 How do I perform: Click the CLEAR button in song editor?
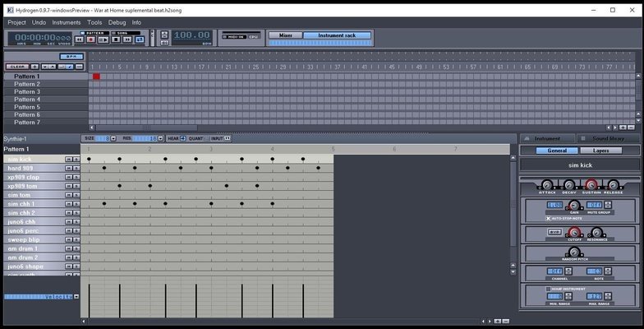(16, 67)
